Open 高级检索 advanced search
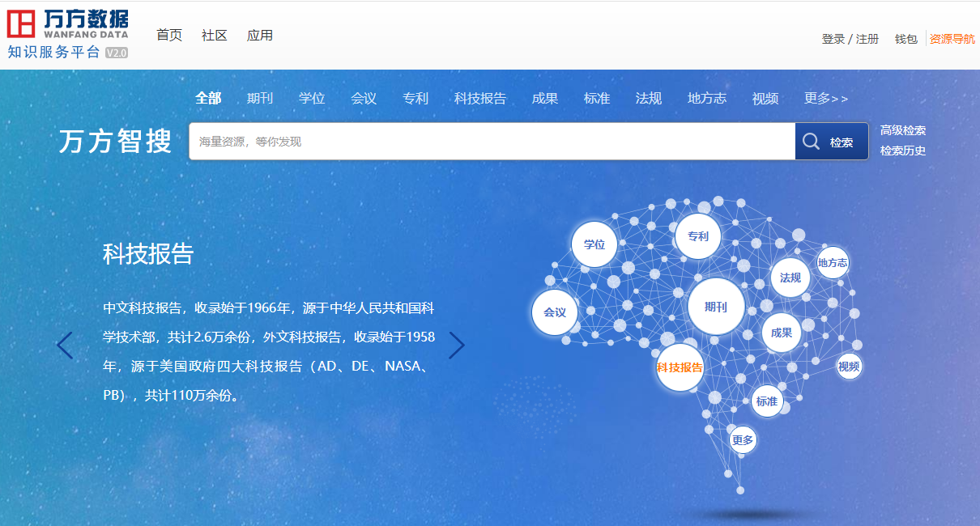980x526 pixels. pos(903,130)
